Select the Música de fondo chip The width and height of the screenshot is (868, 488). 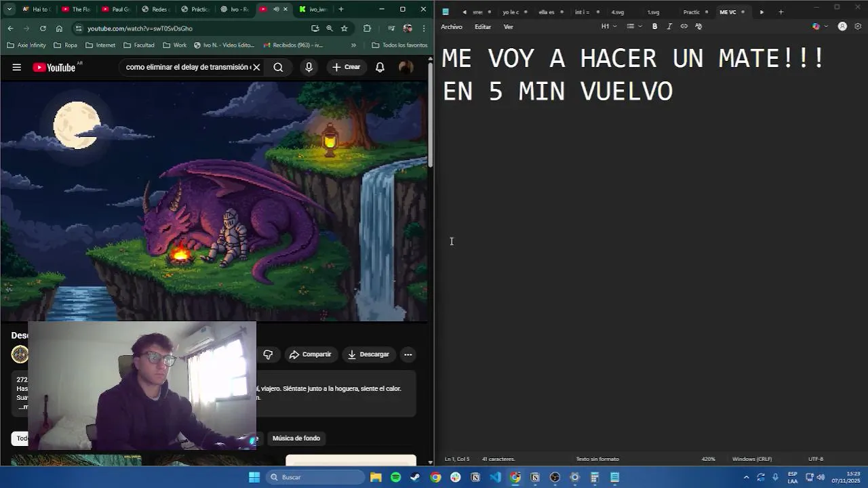point(296,438)
